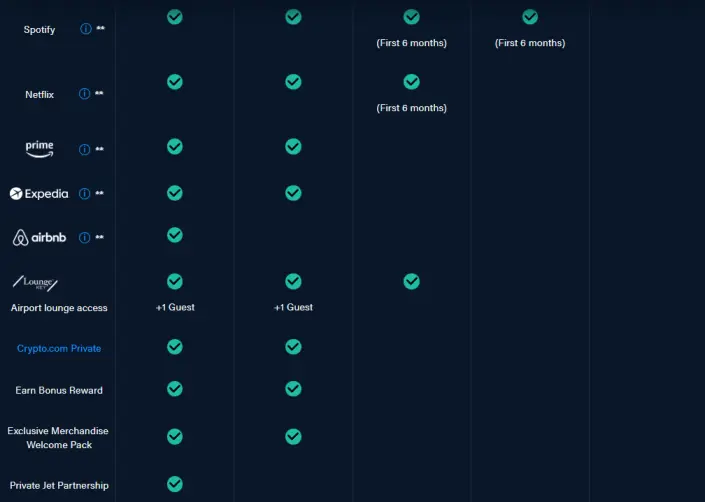
Task: Click the Netflix checkmark in the first column
Action: point(175,82)
